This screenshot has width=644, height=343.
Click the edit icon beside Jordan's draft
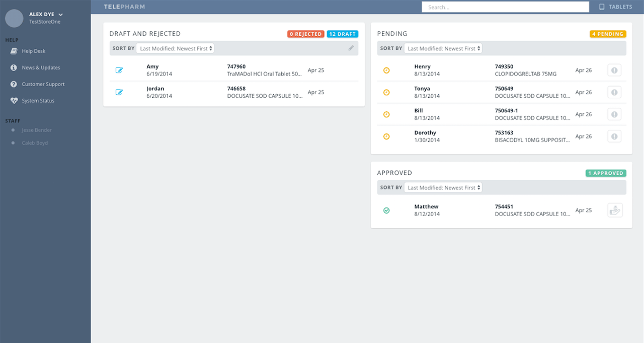click(119, 92)
